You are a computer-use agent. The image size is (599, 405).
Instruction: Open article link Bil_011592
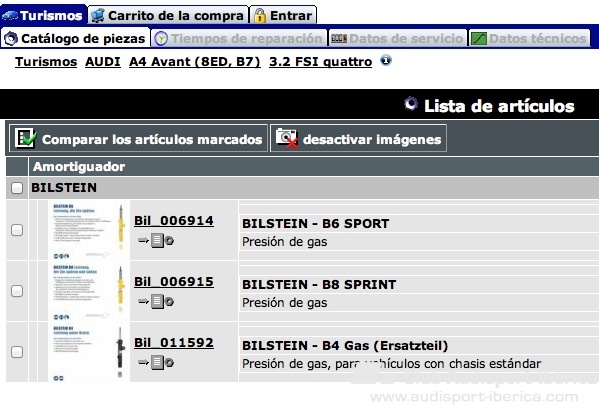(x=174, y=343)
